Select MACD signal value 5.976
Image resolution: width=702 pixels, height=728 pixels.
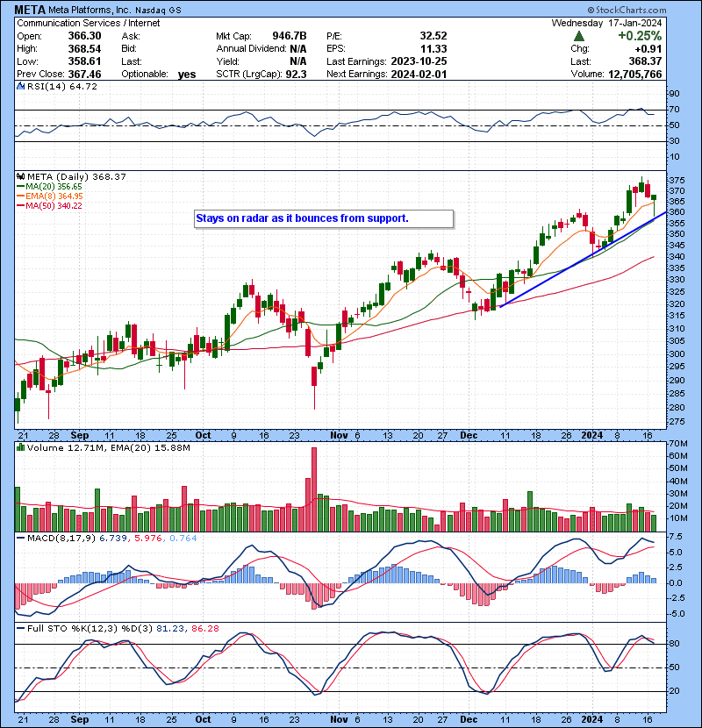[x=148, y=539]
